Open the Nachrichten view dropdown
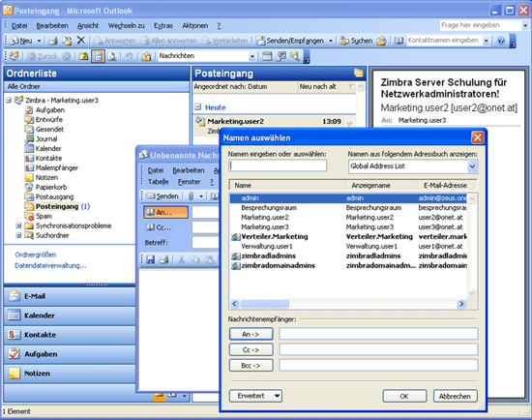The height and width of the screenshot is (420, 532). tap(251, 56)
